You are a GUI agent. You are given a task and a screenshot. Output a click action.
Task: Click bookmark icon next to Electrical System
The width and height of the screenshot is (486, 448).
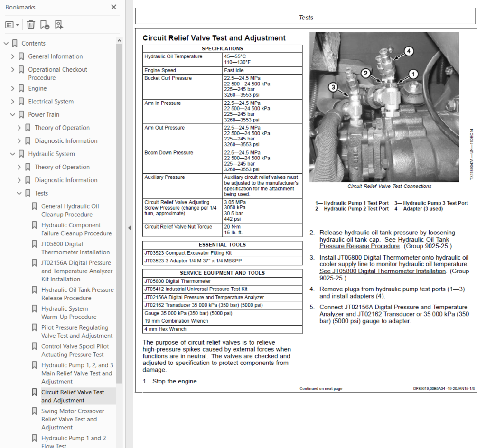coord(21,101)
